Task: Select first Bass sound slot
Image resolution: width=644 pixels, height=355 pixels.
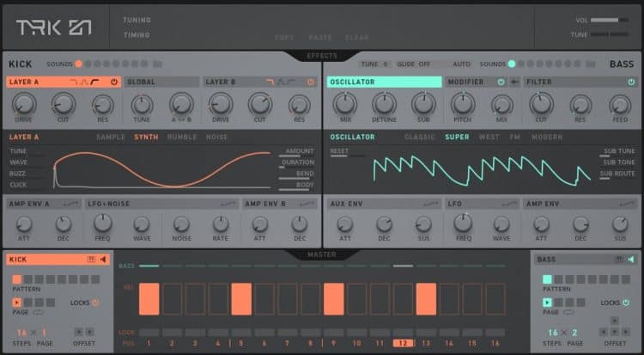Action: pyautogui.click(x=512, y=64)
